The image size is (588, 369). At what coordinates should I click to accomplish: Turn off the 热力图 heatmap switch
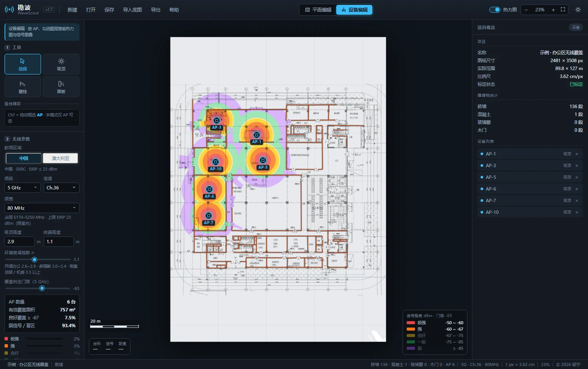click(495, 10)
